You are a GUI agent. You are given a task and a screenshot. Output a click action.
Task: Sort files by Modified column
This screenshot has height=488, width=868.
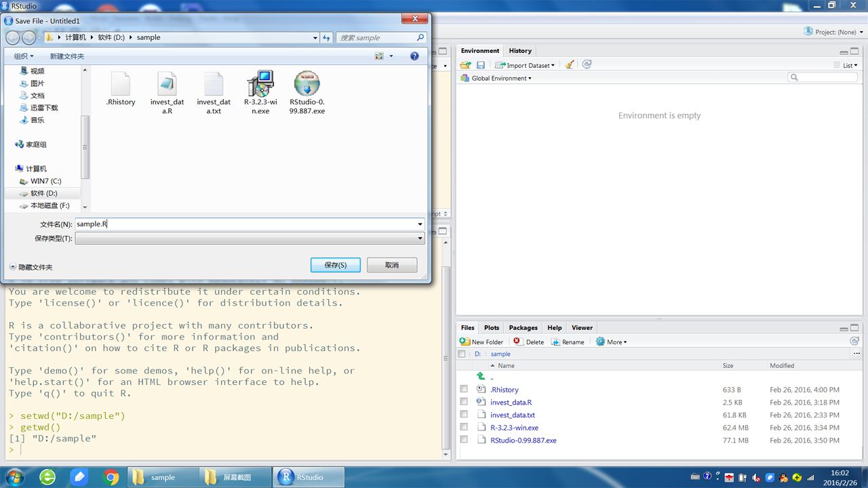781,365
